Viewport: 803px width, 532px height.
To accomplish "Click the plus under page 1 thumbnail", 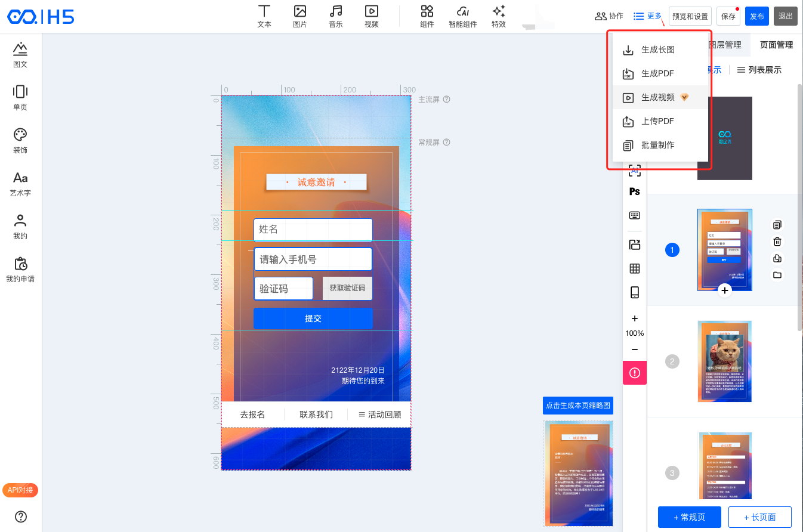I will point(725,290).
